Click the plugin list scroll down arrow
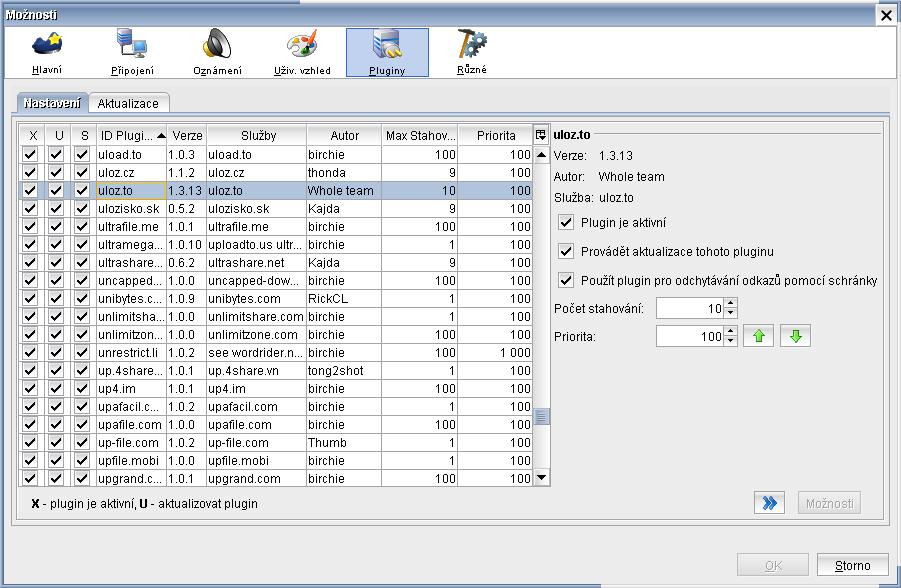The width and height of the screenshot is (901, 588). (541, 477)
